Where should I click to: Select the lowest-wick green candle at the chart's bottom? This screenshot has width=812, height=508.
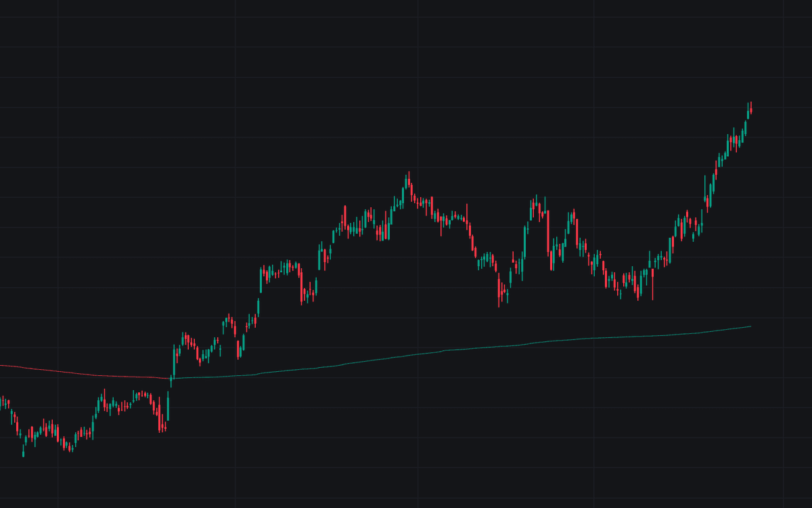coord(24,450)
